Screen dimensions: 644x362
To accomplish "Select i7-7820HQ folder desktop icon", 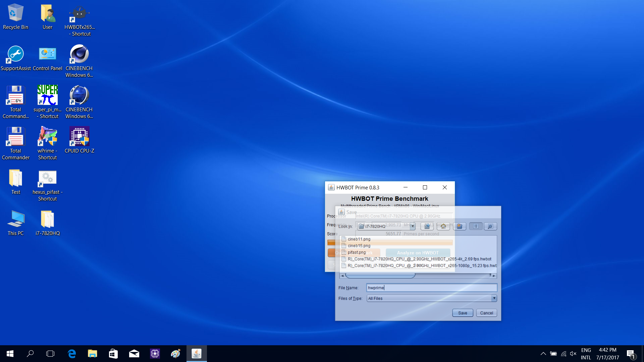I will click(47, 223).
